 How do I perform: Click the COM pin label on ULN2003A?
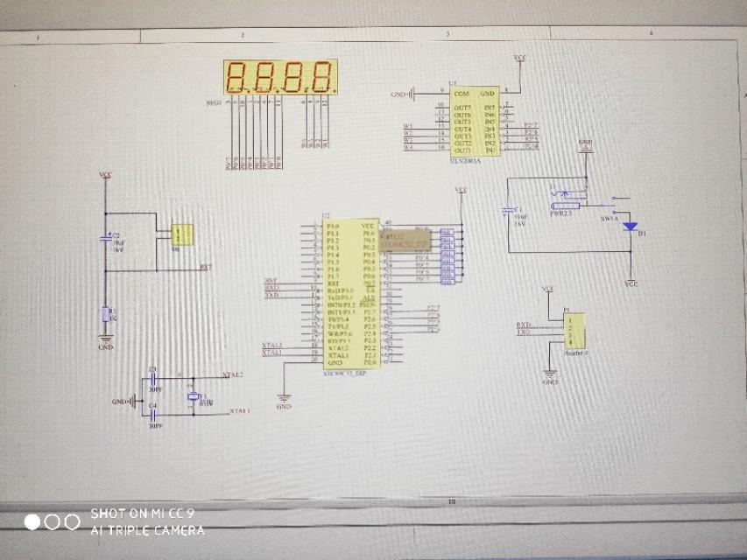pyautogui.click(x=462, y=94)
